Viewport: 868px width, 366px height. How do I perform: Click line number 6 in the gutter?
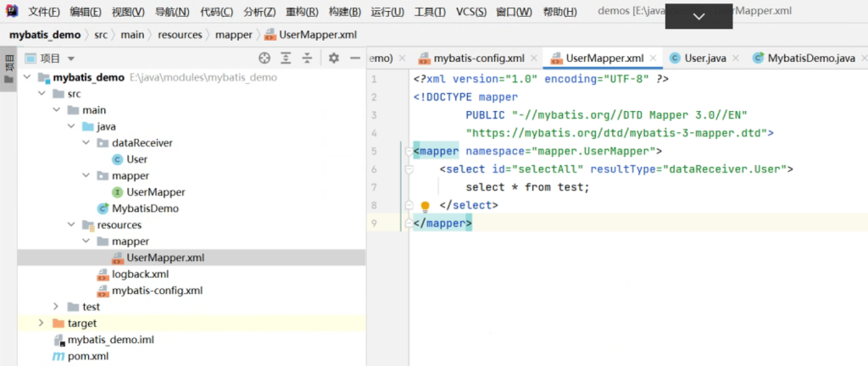(375, 169)
